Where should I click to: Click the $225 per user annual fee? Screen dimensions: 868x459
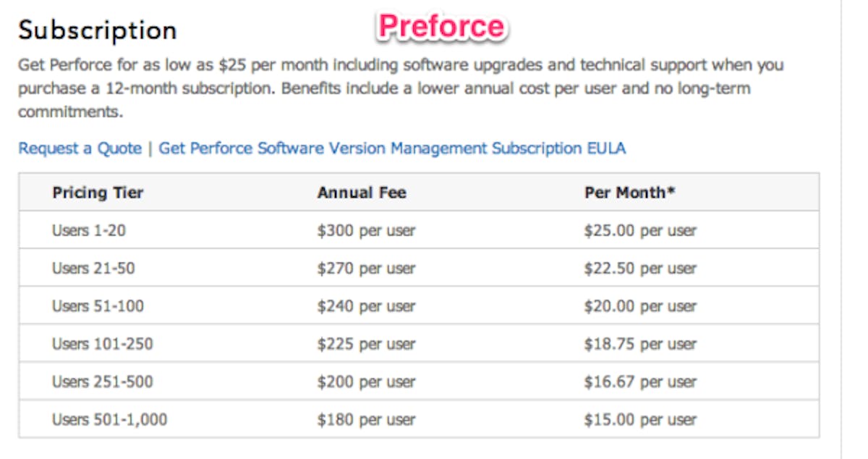tap(366, 344)
